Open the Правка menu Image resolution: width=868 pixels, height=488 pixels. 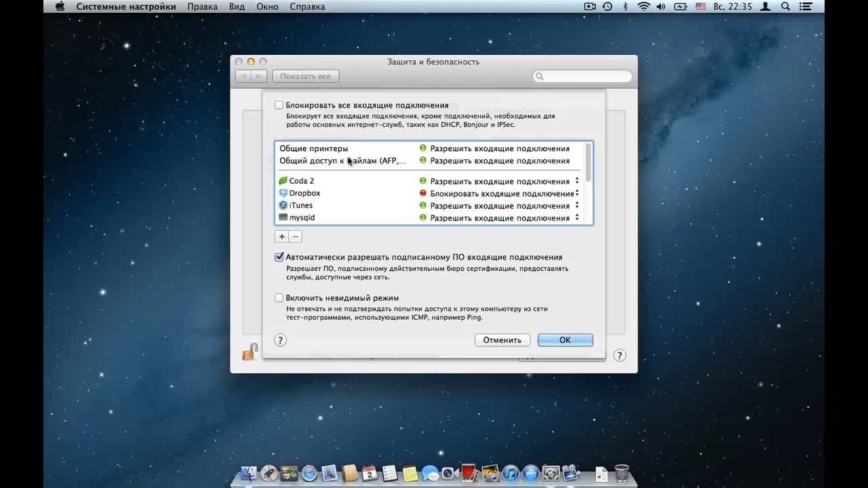click(x=202, y=6)
